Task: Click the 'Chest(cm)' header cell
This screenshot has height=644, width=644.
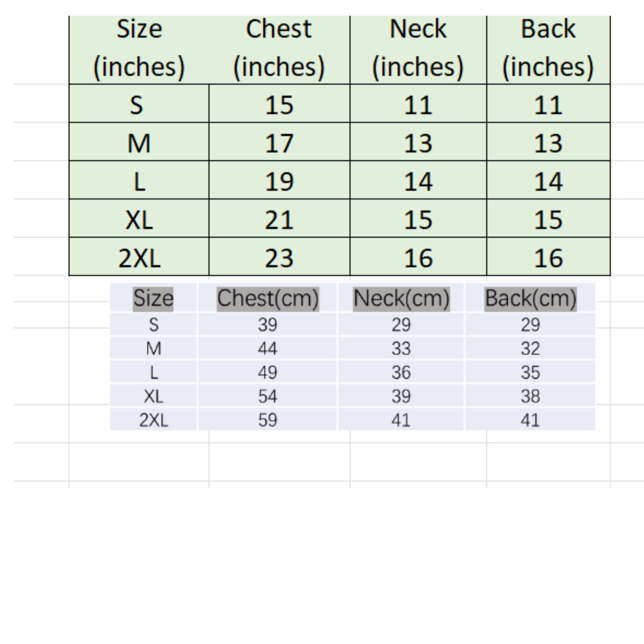Action: click(x=268, y=298)
